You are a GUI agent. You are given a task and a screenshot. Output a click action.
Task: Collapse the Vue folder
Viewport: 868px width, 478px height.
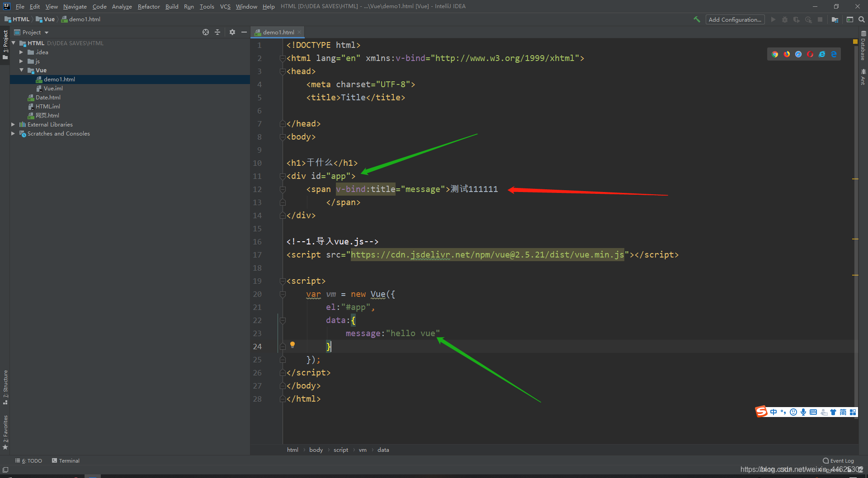click(21, 70)
